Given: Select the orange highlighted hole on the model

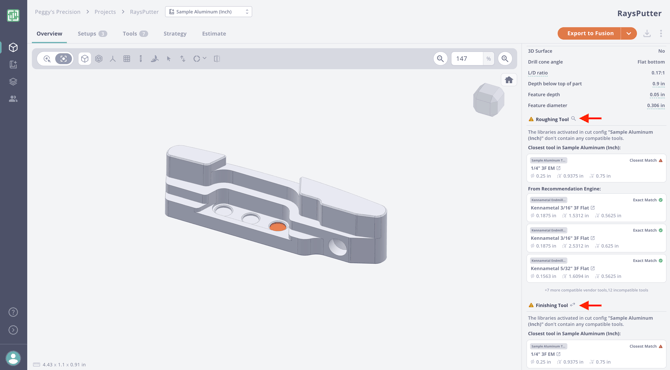Looking at the screenshot, I should [x=278, y=226].
